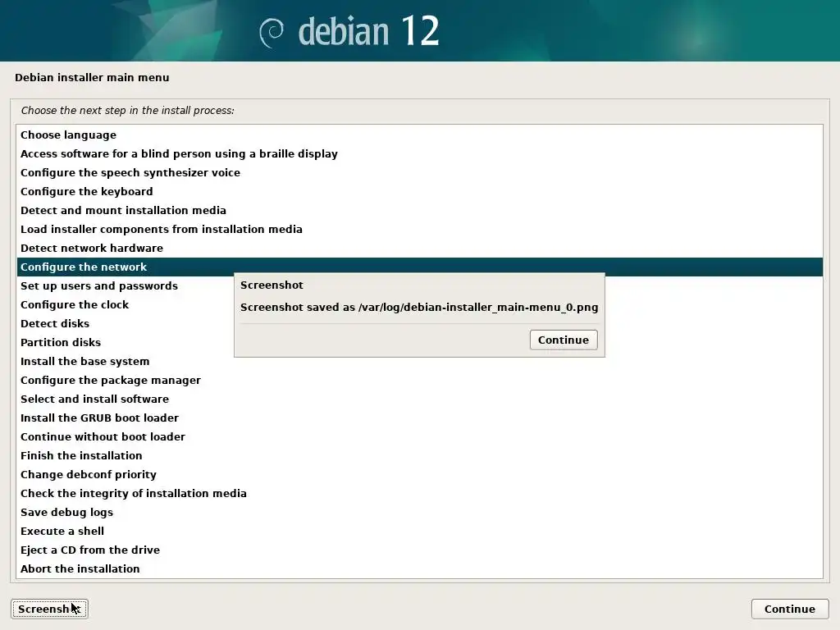Screen dimensions: 840x630
Task: Pick Finish the installation
Action: pos(419,455)
